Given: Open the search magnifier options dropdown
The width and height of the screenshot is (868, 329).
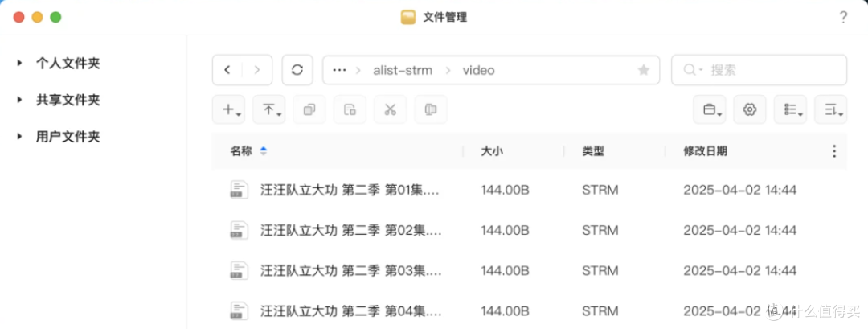Looking at the screenshot, I should click(693, 70).
